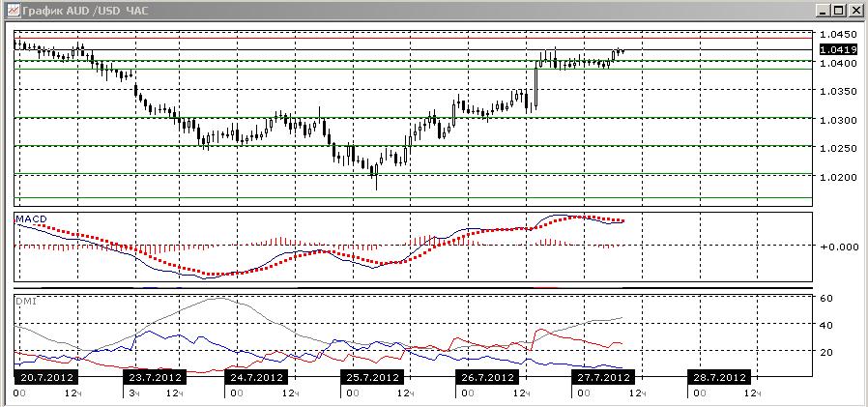The height and width of the screenshot is (407, 868).
Task: Click the 28.7.2012 date marker
Action: pyautogui.click(x=718, y=378)
